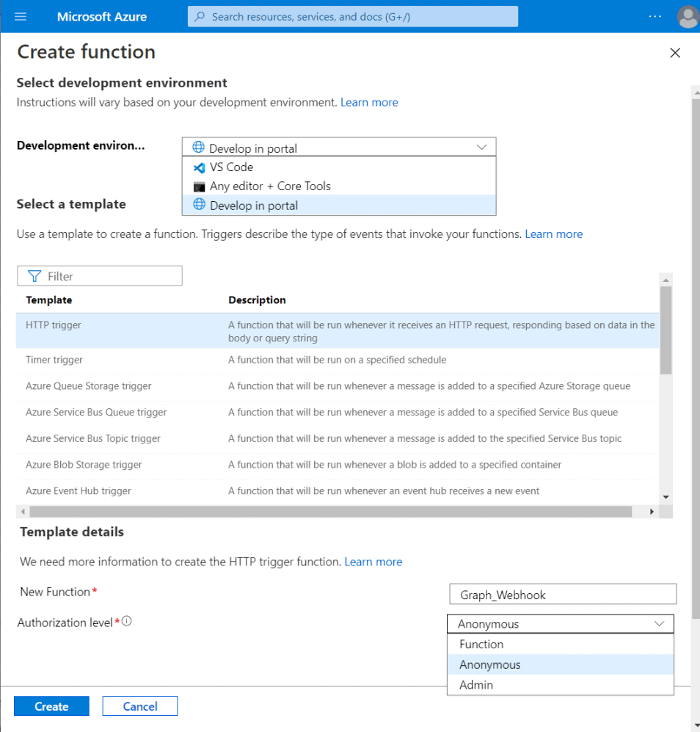Open the top bar ellipsis menu
The width and height of the screenshot is (700, 732).
point(655,16)
